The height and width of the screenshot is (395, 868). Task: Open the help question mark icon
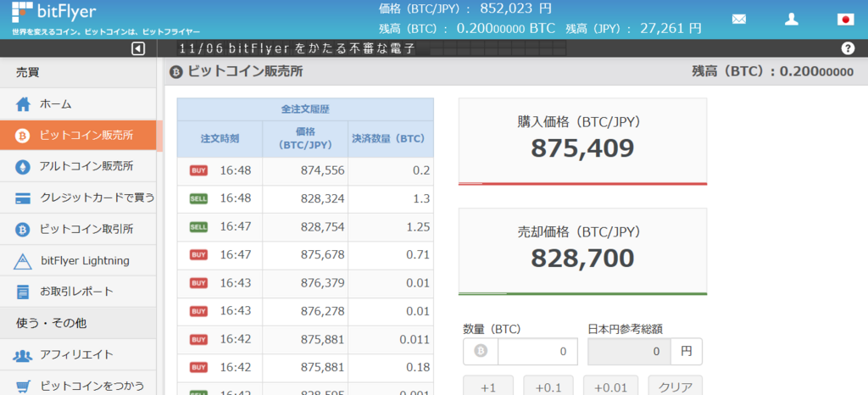tap(848, 48)
